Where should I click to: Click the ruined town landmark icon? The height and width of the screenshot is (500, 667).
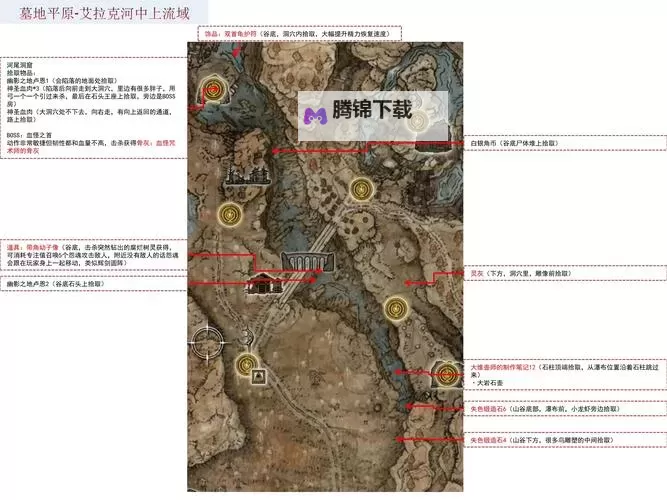pyautogui.click(x=248, y=176)
